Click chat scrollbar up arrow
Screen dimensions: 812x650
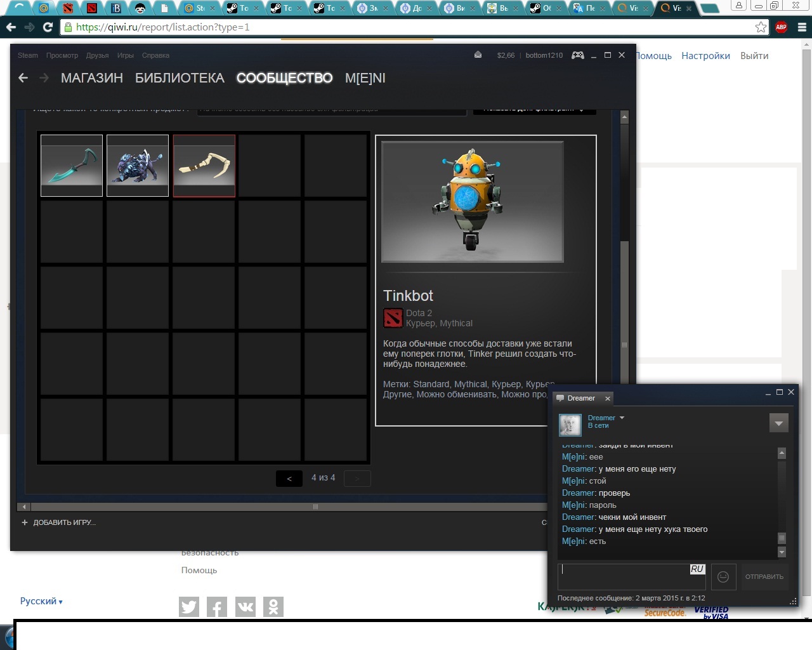tap(782, 453)
